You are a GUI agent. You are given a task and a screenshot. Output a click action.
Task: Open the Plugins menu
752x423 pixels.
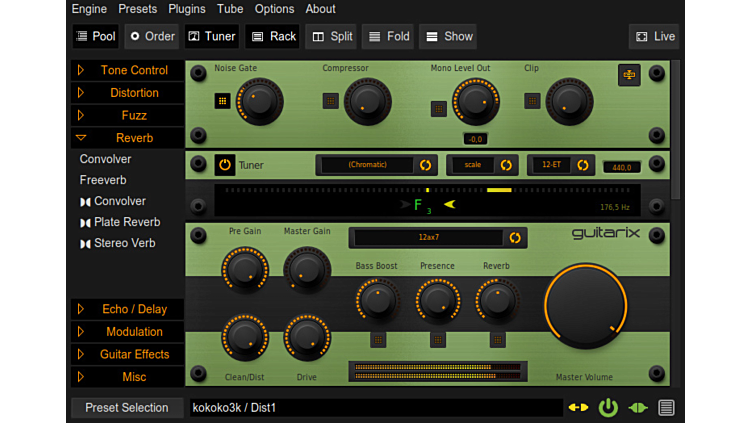pos(187,9)
